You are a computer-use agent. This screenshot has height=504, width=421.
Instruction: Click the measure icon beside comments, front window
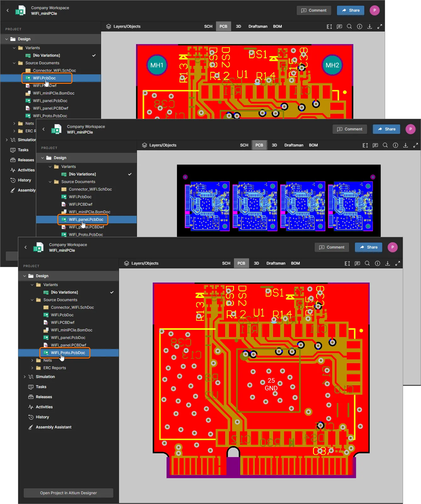coord(347,263)
